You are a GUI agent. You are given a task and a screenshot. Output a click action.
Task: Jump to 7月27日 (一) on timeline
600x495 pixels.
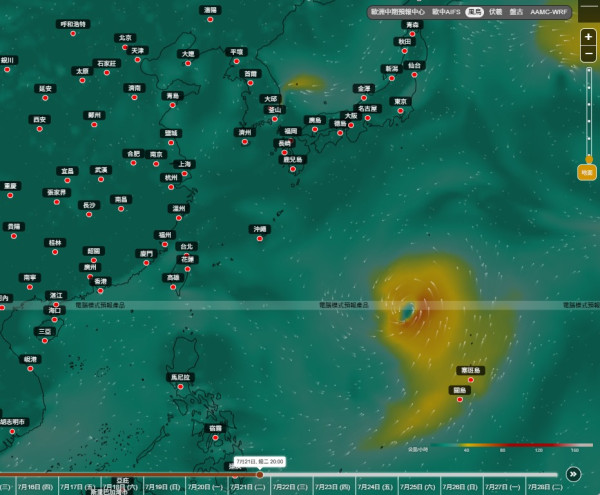(x=503, y=487)
